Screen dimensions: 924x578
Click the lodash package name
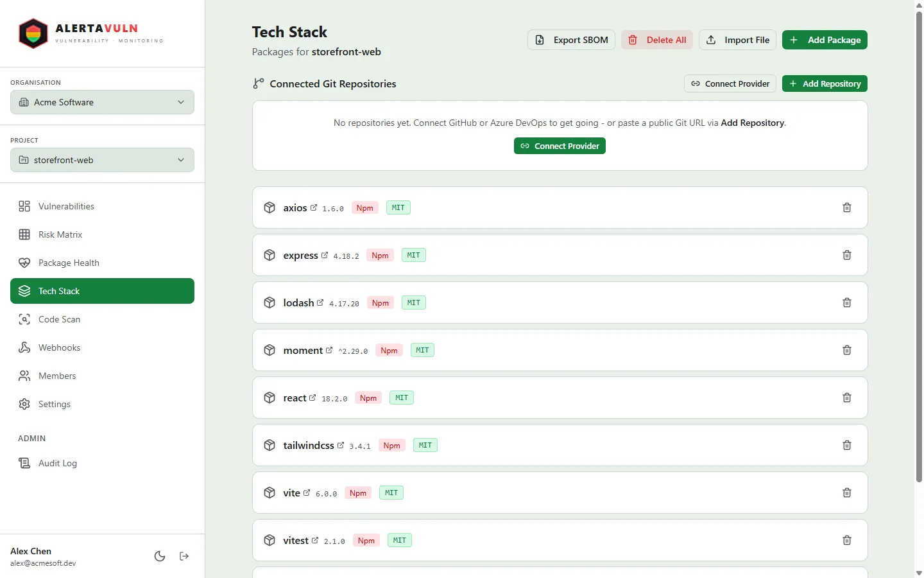(x=298, y=302)
